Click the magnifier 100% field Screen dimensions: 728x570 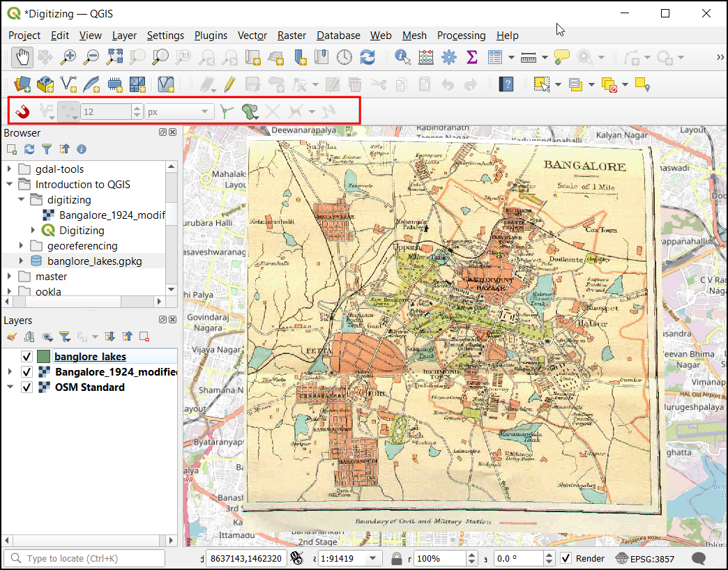click(x=439, y=558)
